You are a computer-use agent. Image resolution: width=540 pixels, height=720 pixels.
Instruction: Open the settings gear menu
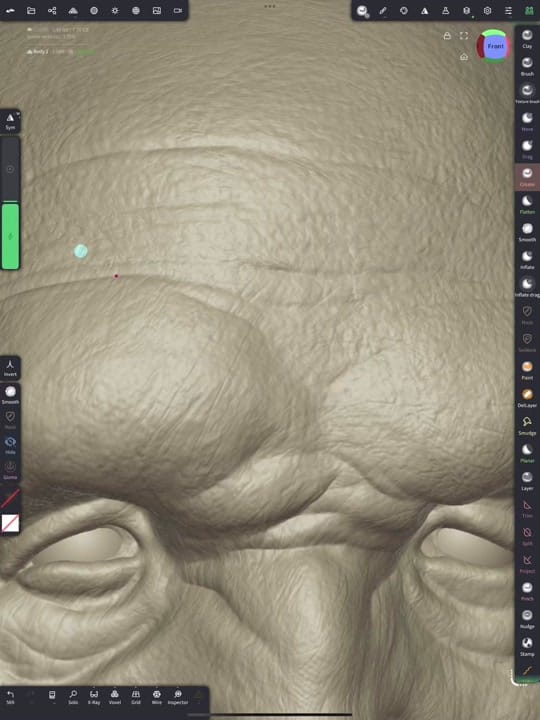(487, 10)
